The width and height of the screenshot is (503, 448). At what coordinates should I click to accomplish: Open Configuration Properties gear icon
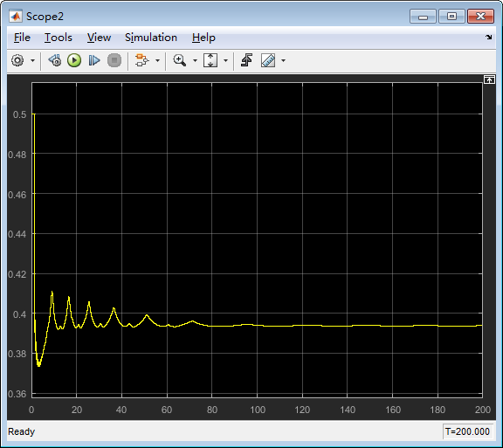pos(17,60)
